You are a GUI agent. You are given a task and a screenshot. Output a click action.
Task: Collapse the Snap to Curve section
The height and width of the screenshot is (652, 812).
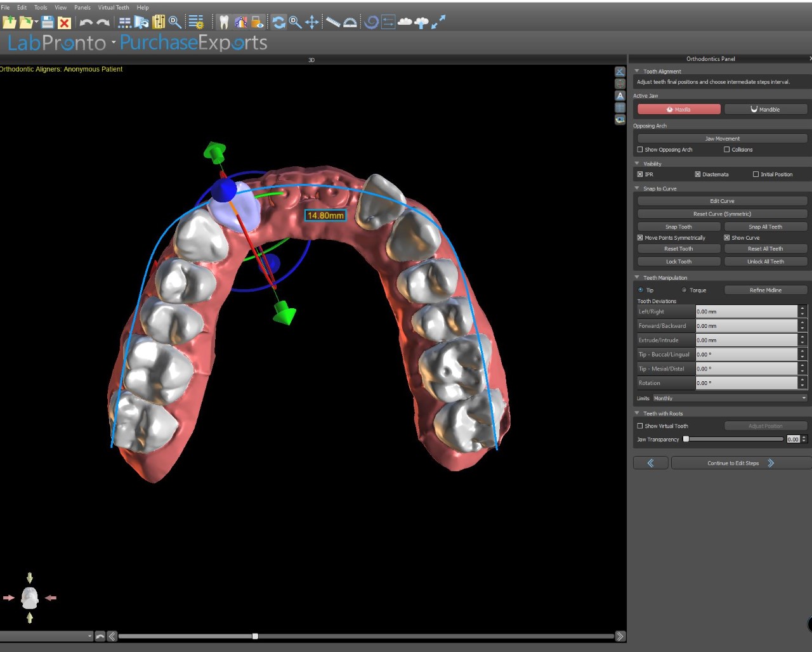(637, 188)
